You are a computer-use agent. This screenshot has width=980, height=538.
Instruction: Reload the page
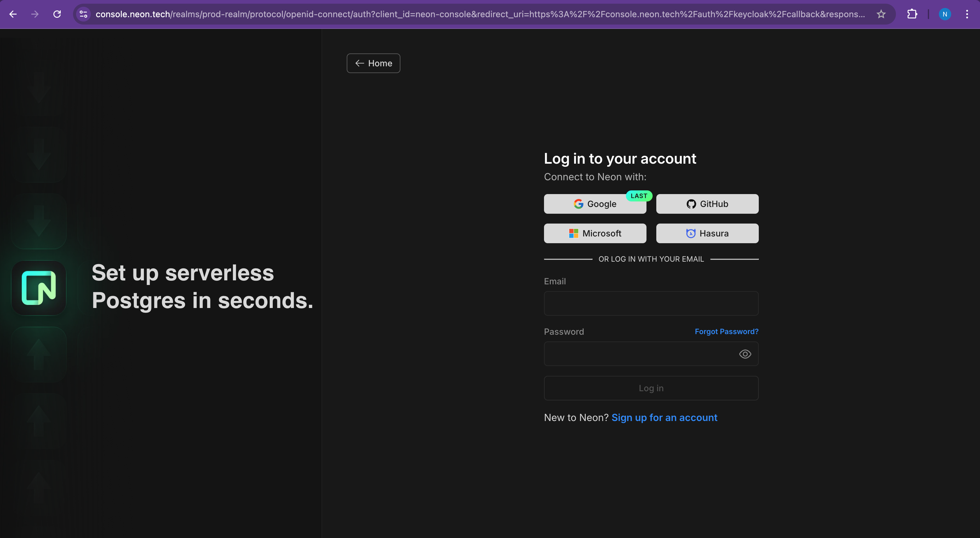click(x=57, y=14)
